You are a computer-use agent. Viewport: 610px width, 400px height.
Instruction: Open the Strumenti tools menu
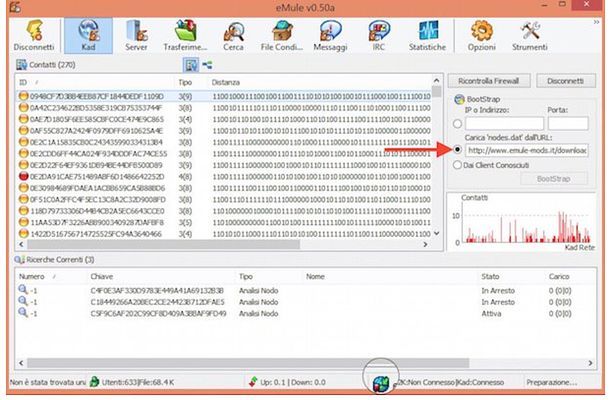tap(529, 36)
